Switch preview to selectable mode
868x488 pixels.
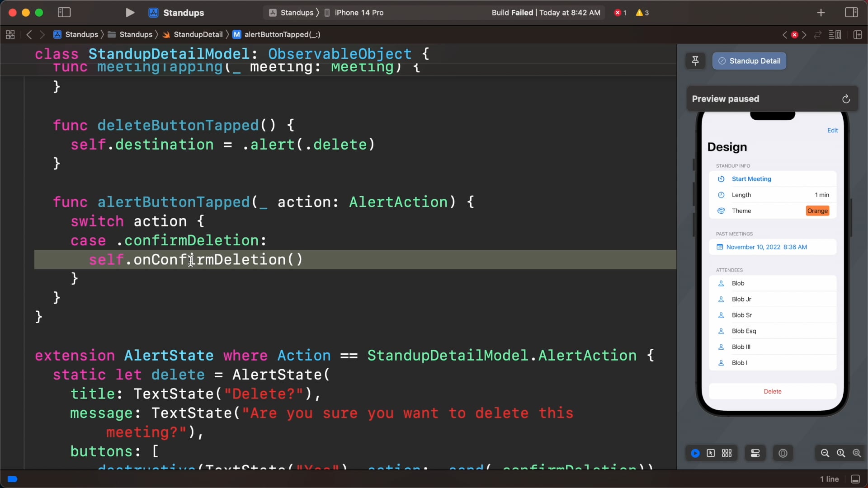pos(711,453)
